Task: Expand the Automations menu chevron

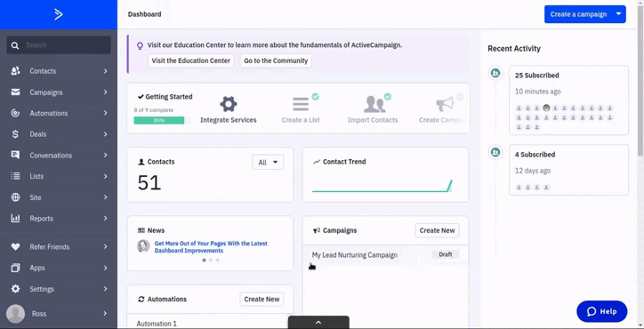Action: pyautogui.click(x=106, y=113)
